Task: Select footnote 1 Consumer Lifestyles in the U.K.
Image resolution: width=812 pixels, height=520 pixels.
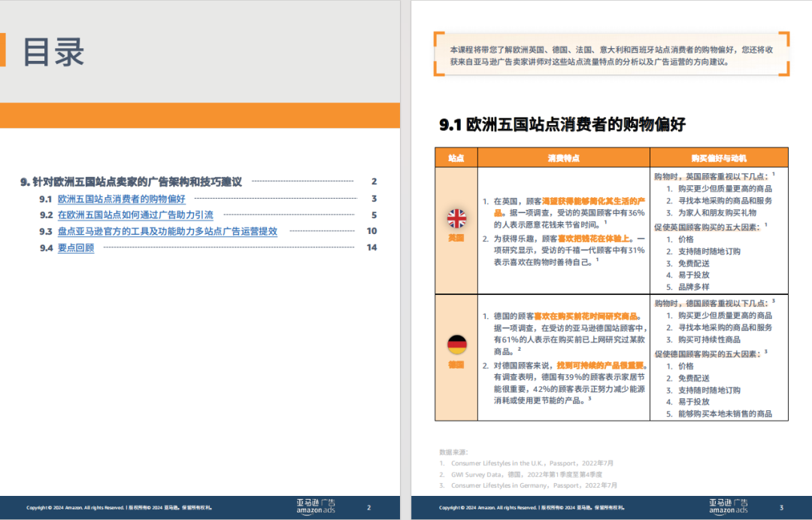Action: click(525, 463)
